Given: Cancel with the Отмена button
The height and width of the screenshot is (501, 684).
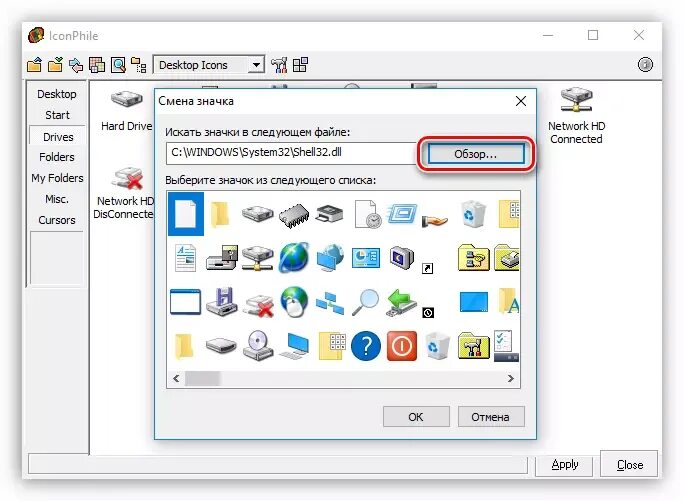Looking at the screenshot, I should pos(491,417).
